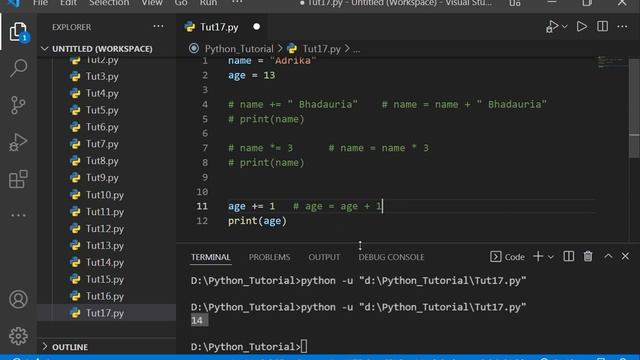Open Tut14.py in the explorer

tap(104, 262)
